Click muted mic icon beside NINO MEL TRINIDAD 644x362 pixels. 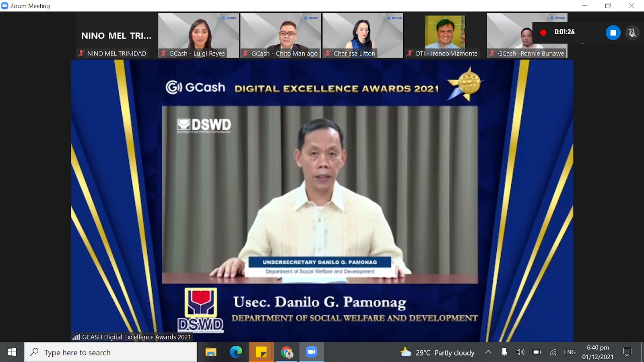81,53
